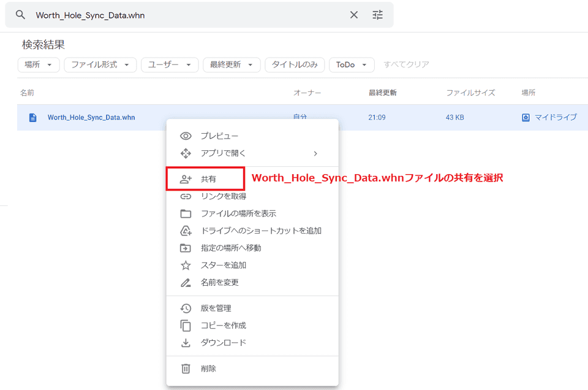Open search filter options icon
This screenshot has height=390, width=588.
pyautogui.click(x=377, y=15)
